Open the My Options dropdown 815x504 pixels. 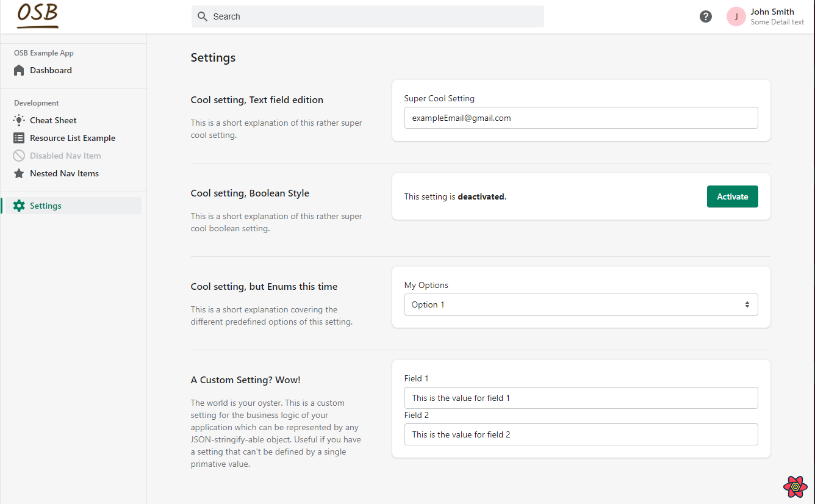tap(581, 304)
